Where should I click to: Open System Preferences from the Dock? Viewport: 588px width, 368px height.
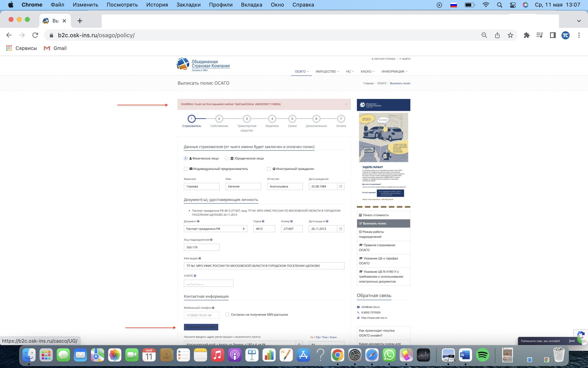[354, 355]
